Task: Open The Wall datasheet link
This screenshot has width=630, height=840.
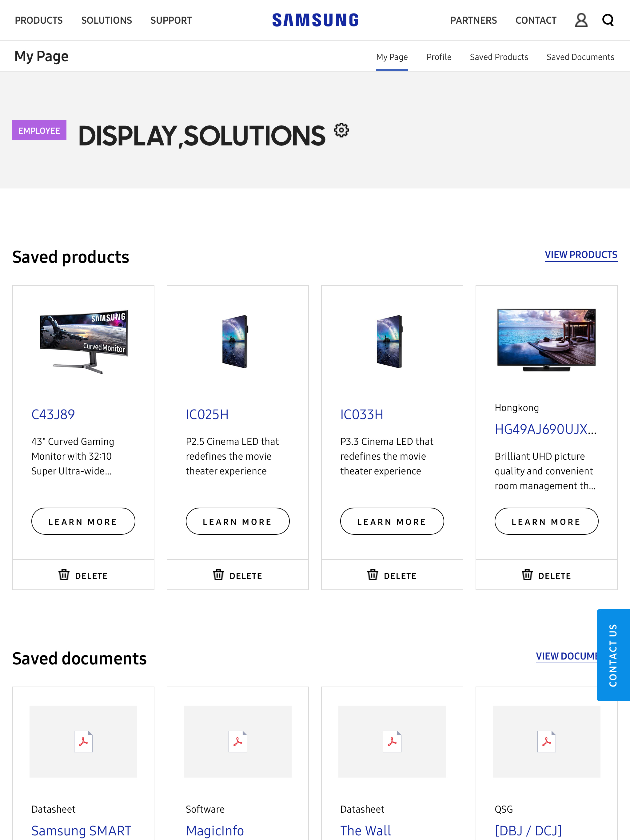Action: tap(365, 830)
